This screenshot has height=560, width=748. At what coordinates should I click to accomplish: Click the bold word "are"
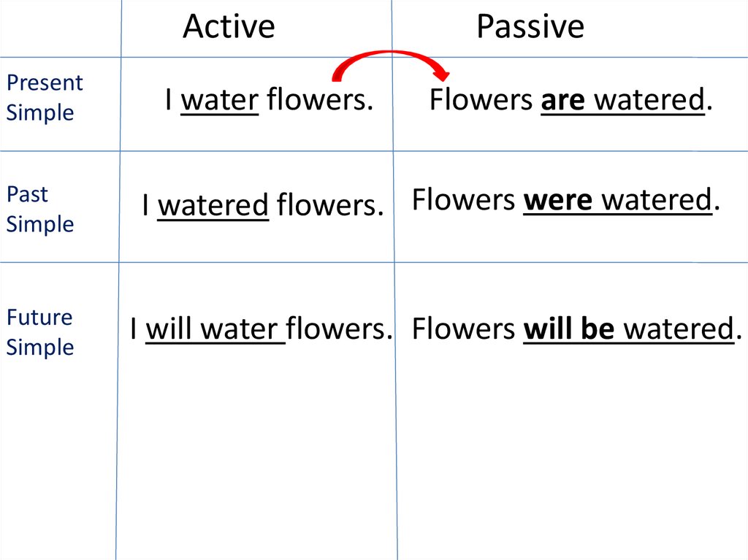(x=562, y=100)
